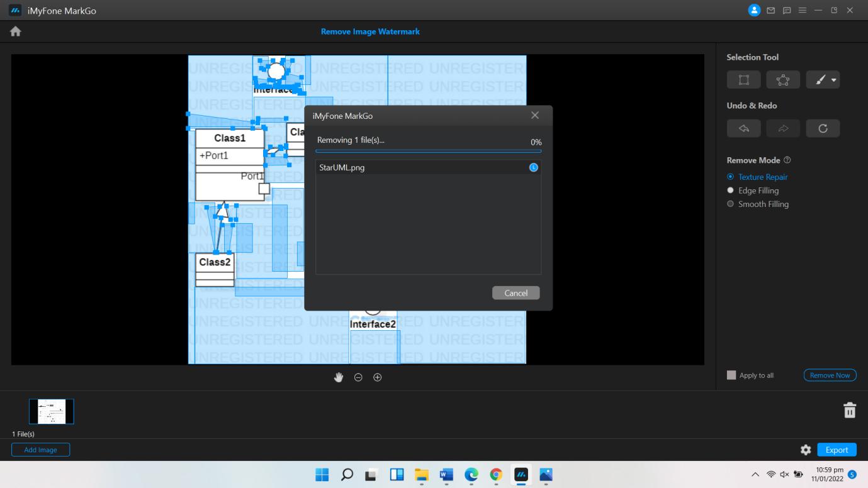
Task: Redo the selection action
Action: point(783,128)
